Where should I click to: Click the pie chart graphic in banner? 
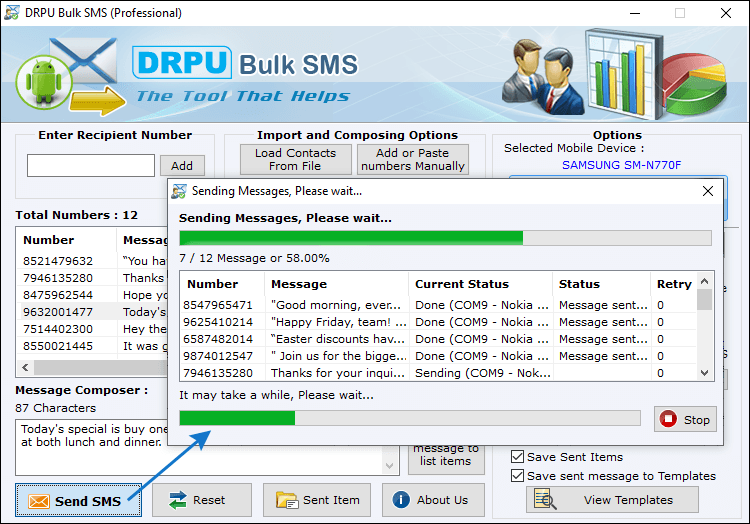coord(694,84)
